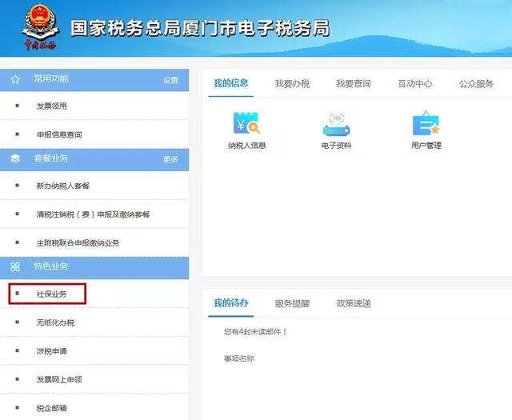Open the 纳税人信息 icon

pos(246,123)
